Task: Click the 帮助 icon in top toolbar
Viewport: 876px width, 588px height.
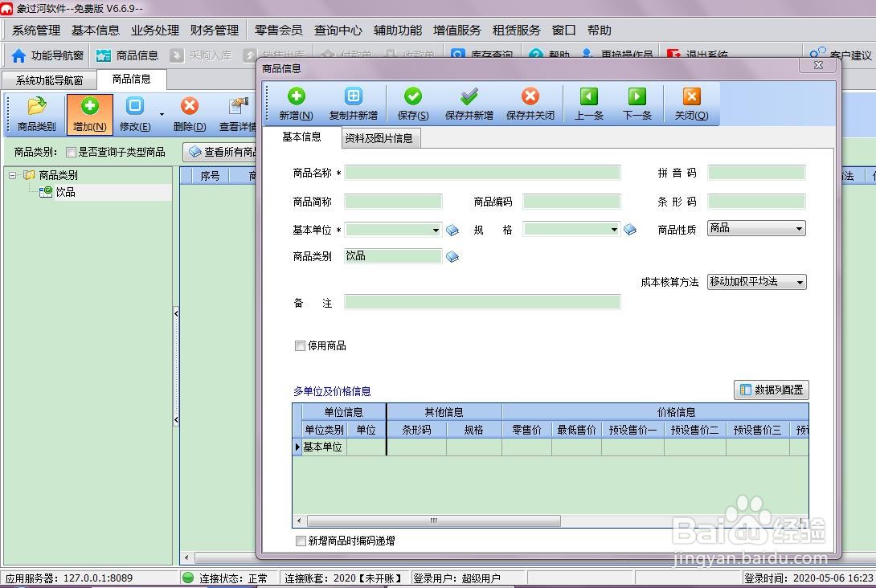Action: [549, 55]
